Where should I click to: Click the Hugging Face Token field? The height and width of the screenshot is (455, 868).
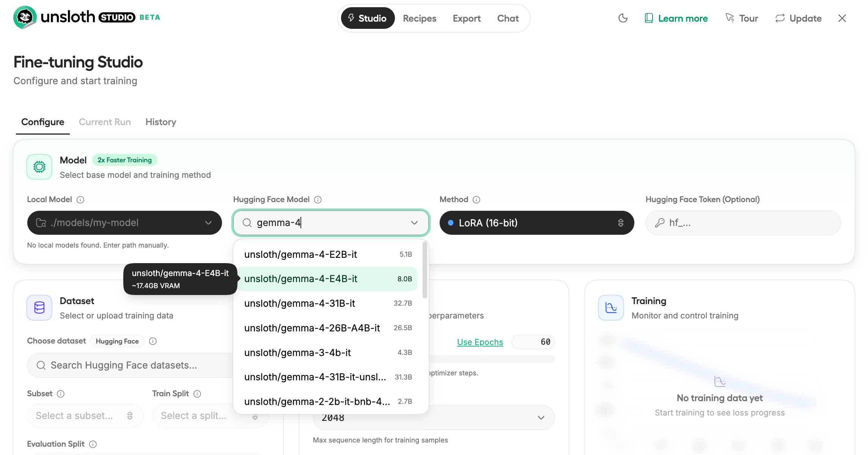(743, 223)
